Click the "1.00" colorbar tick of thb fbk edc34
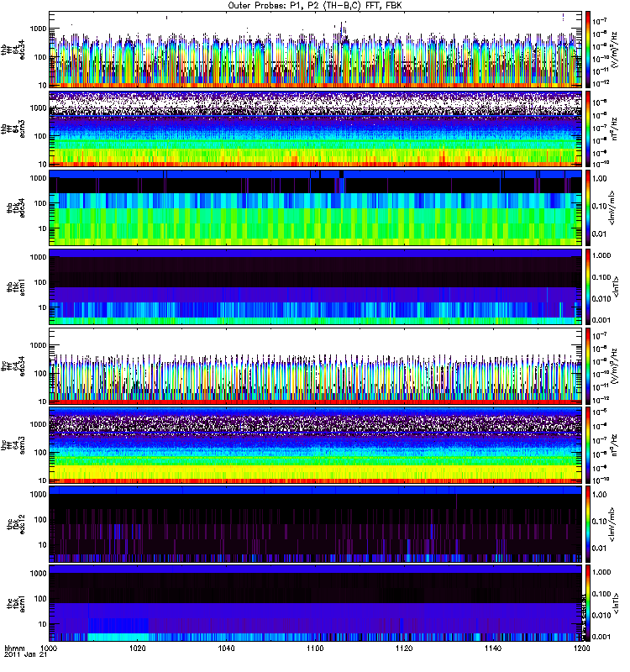The height and width of the screenshot is (672, 630). 600,179
